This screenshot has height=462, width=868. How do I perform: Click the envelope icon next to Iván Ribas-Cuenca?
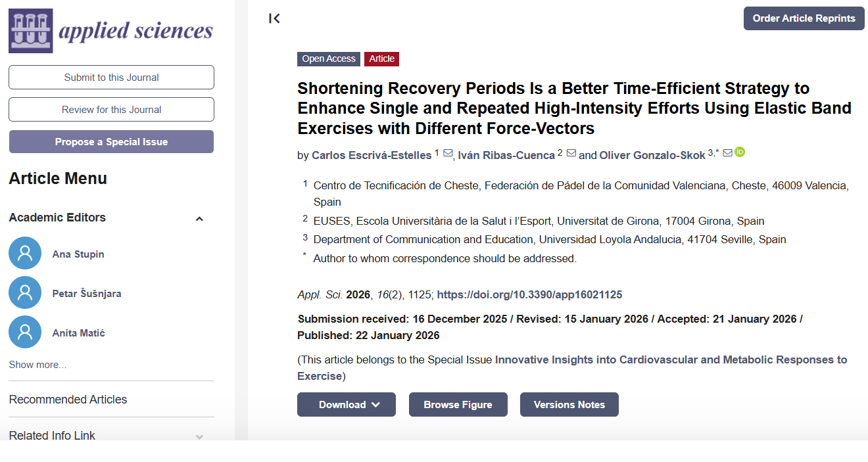[x=571, y=153]
